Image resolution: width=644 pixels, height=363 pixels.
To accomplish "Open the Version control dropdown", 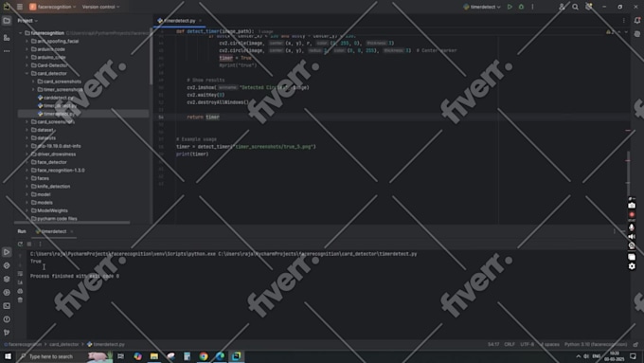I will 100,7.
